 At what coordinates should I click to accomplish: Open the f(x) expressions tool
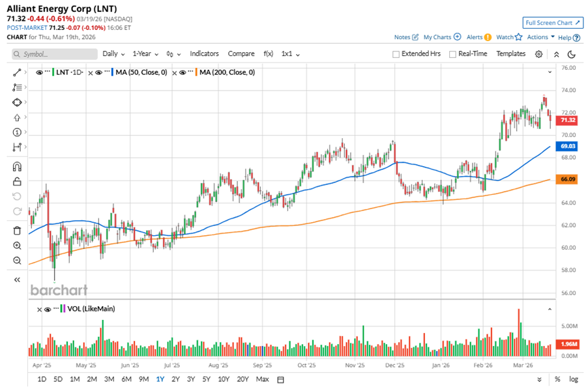(268, 53)
